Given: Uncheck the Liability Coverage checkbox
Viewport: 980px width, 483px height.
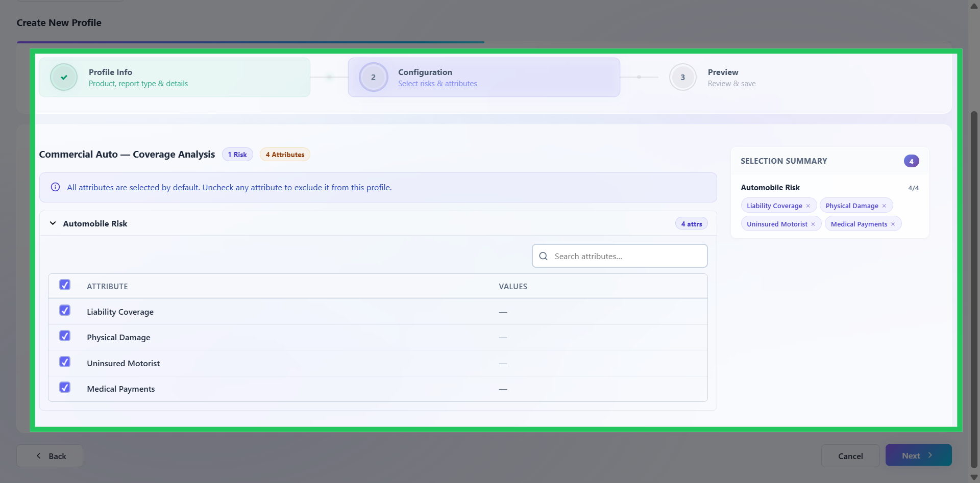Looking at the screenshot, I should pos(65,310).
